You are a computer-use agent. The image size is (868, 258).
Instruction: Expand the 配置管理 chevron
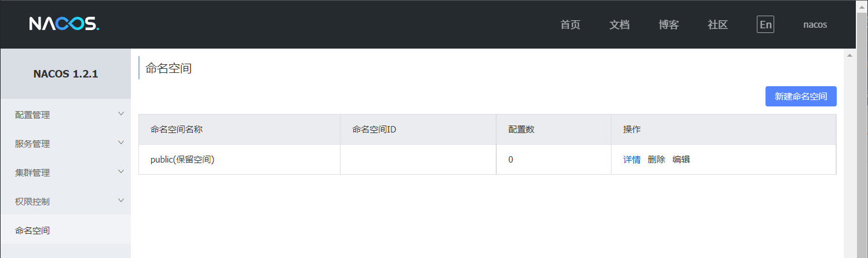click(x=121, y=114)
